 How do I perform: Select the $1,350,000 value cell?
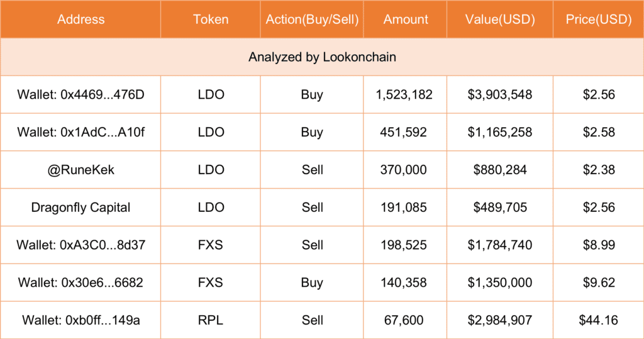pyautogui.click(x=500, y=283)
